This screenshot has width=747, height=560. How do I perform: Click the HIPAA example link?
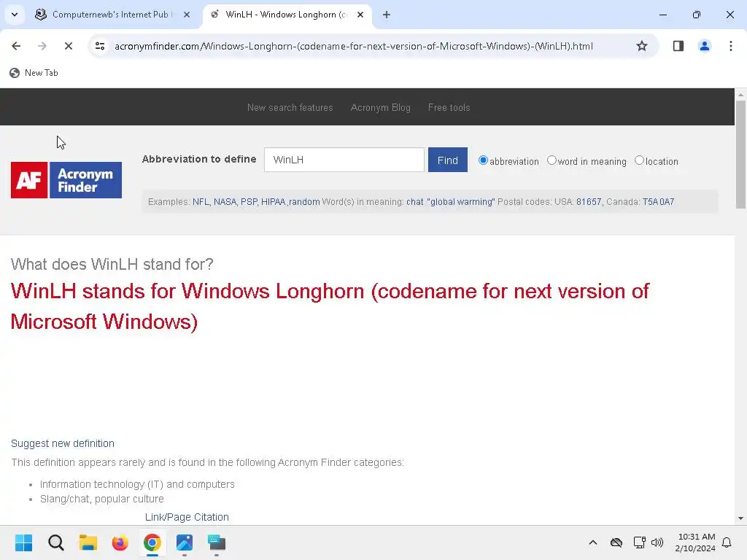274,202
